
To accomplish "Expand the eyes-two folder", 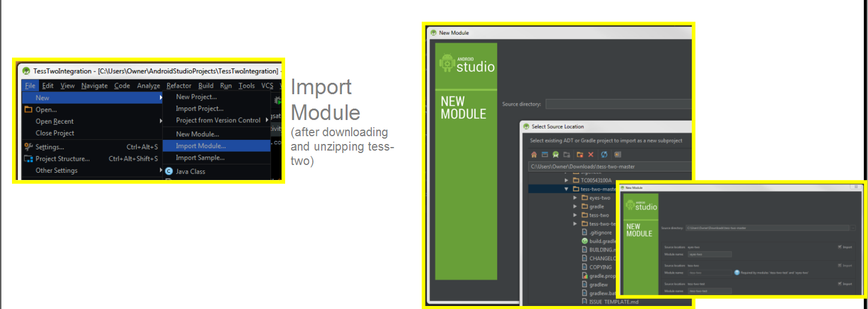I will (x=575, y=198).
